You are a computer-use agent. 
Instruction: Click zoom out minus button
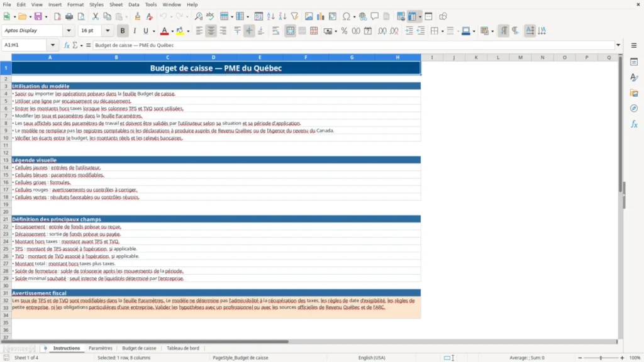[x=580, y=358]
